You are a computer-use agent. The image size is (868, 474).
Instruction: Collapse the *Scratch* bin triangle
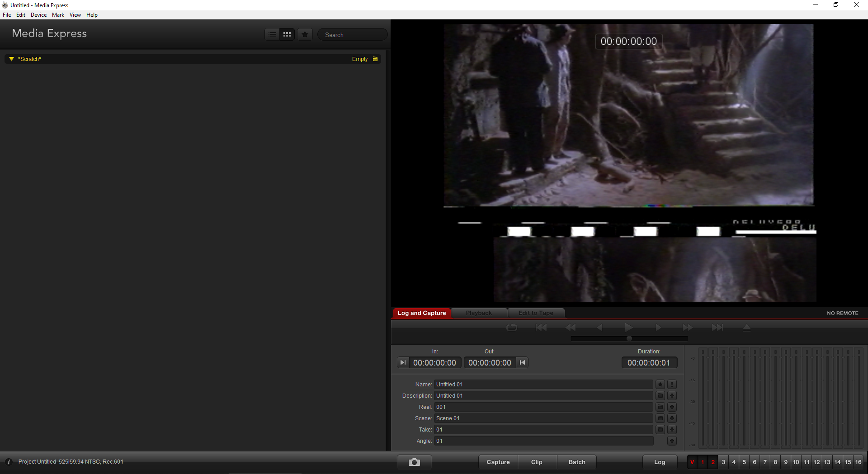pos(12,59)
